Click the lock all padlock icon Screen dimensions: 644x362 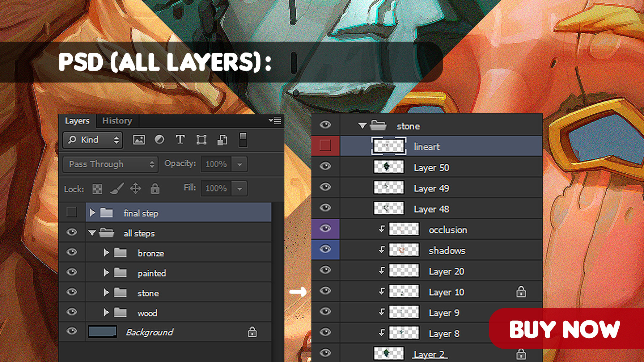[155, 188]
